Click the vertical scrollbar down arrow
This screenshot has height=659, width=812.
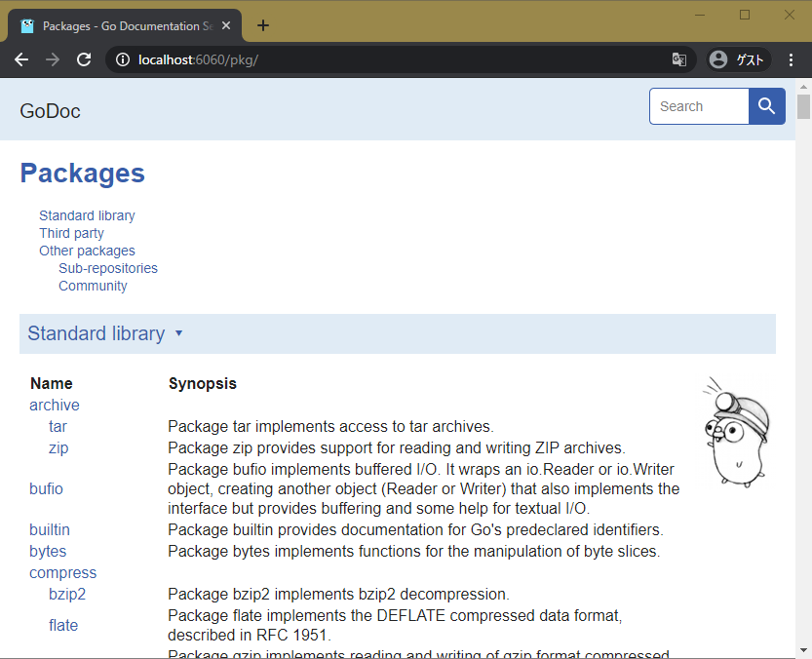803,650
